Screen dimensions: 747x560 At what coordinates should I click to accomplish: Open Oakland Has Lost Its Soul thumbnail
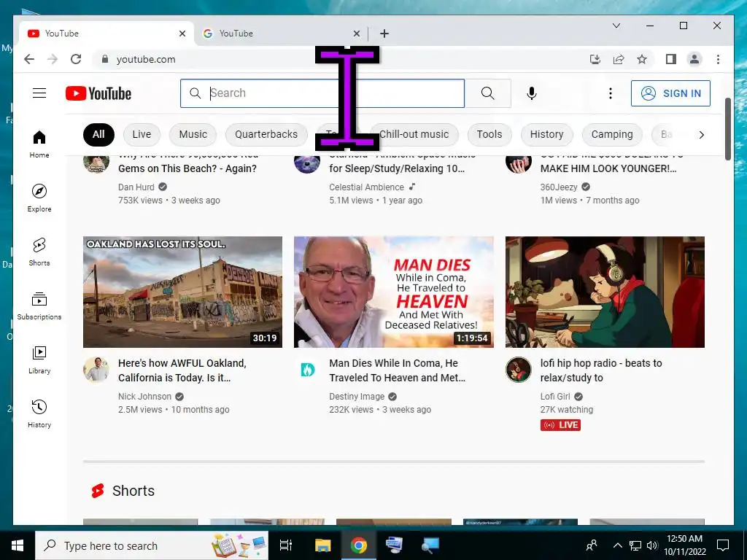[182, 292]
